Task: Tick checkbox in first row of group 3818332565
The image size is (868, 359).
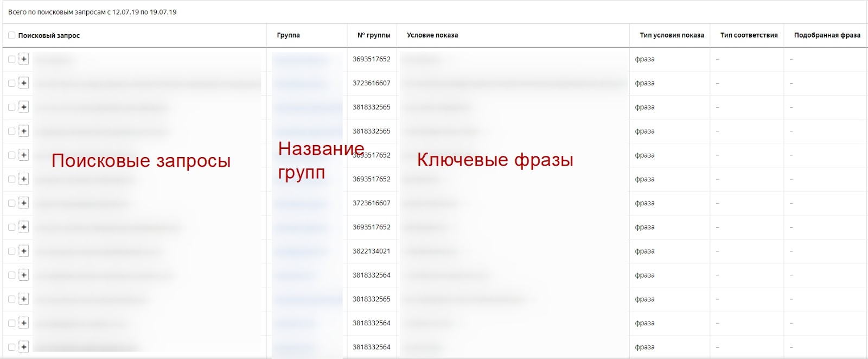Action: pos(11,107)
